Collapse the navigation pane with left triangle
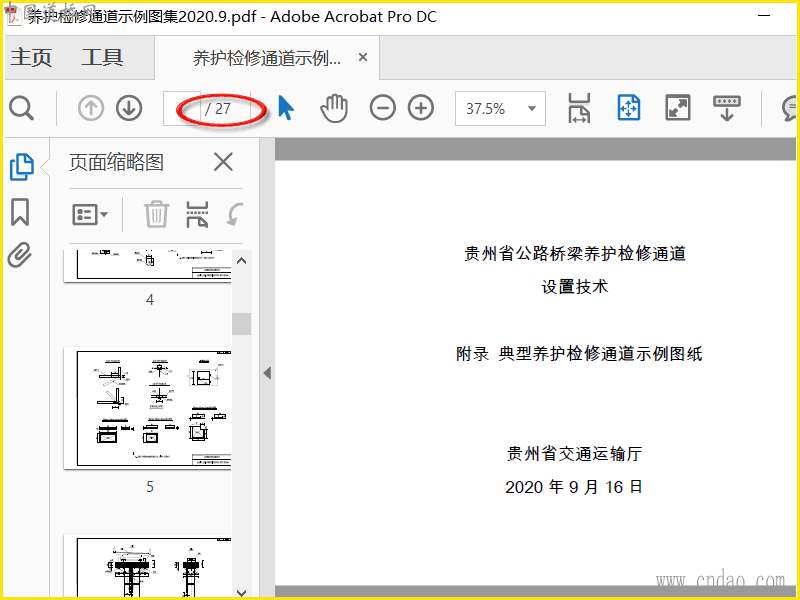 (267, 373)
